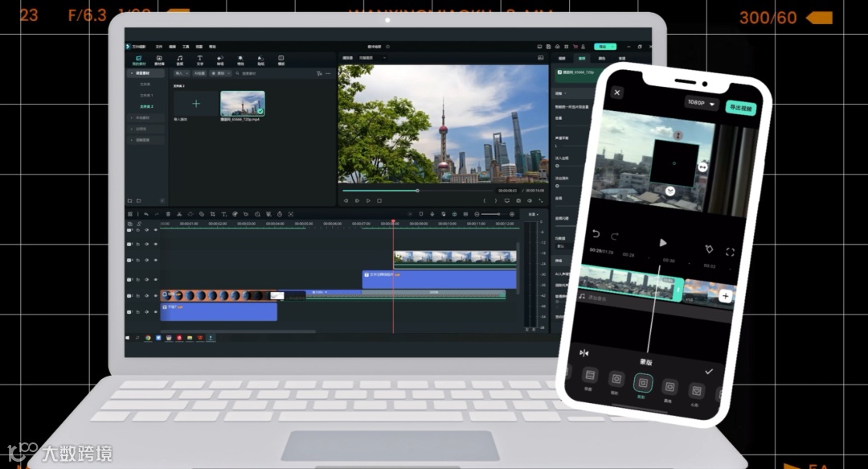This screenshot has width=868, height=469.
Task: Click the horizontal timeline scrollbar
Action: click(x=238, y=331)
